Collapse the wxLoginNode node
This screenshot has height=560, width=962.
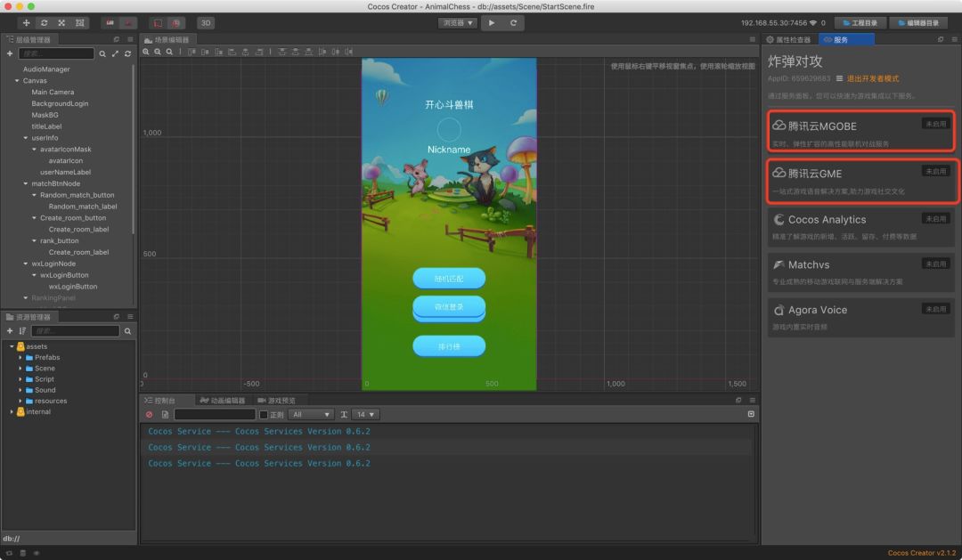(x=26, y=264)
